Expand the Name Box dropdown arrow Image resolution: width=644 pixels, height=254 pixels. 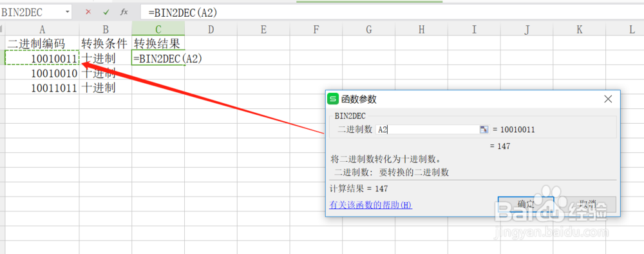(x=68, y=12)
